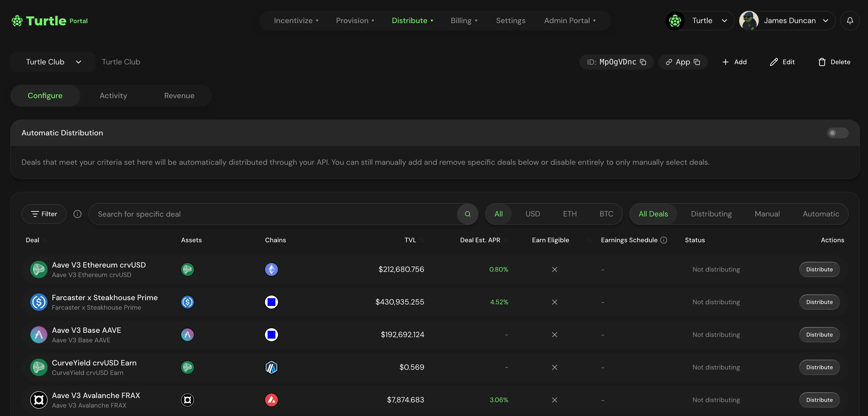The image size is (868, 416).
Task: Click Aave V3 Avalanche FRAX deal icon
Action: (39, 400)
